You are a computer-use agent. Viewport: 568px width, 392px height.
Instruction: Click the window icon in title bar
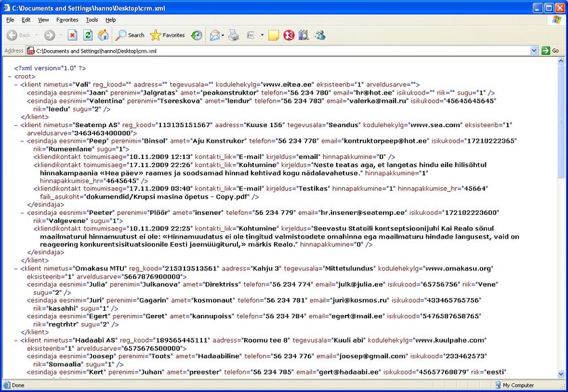coord(7,7)
